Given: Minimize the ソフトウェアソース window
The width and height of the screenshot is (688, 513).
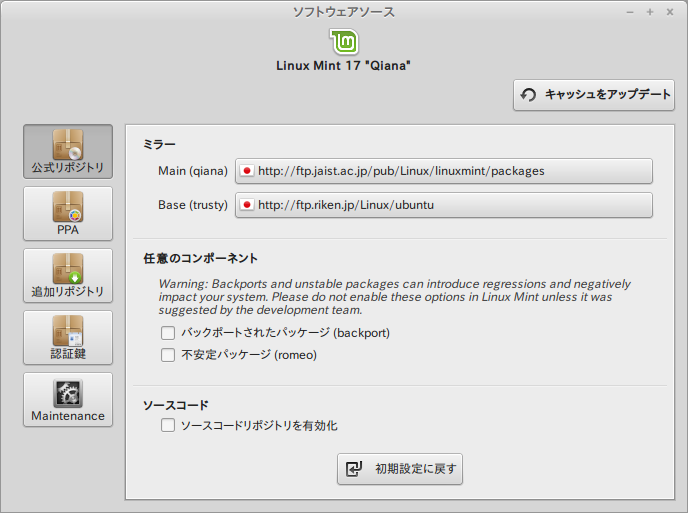Looking at the screenshot, I should (x=630, y=12).
